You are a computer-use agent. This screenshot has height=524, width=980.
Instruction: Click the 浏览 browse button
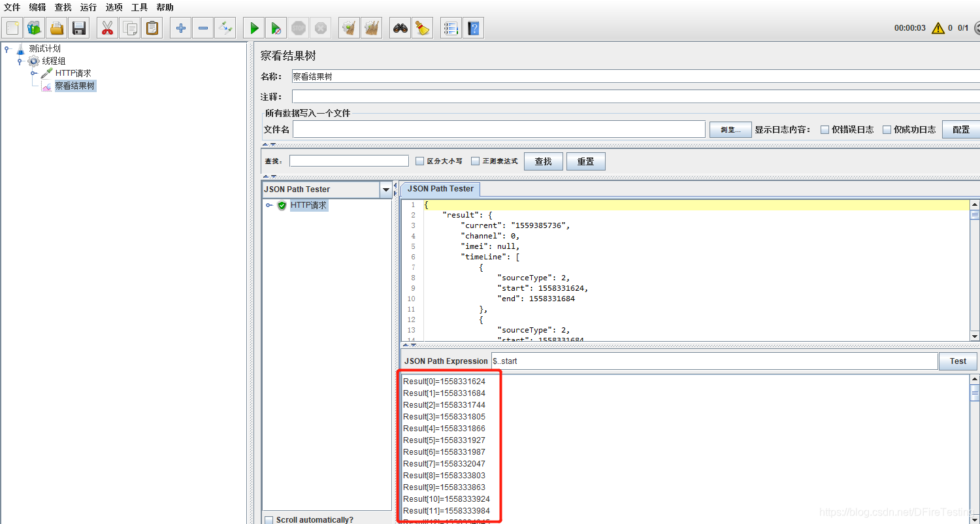[x=730, y=129]
